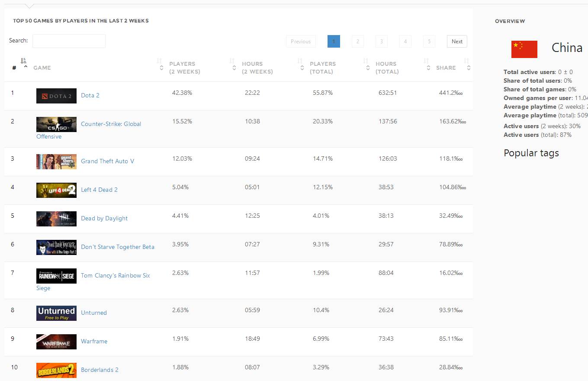588x381 pixels.
Task: Click Rainbow Six Siege total hours 88:04
Action: [386, 273]
